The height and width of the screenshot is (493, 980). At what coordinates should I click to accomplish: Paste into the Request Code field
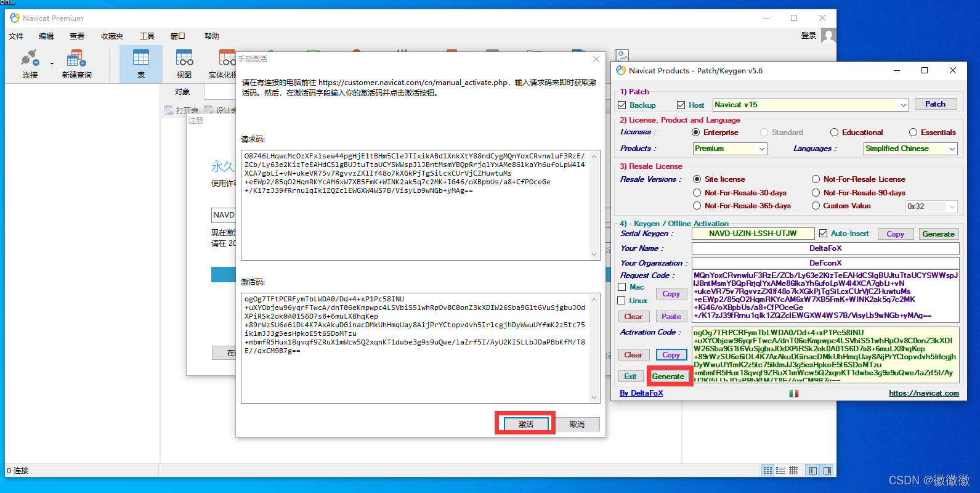point(671,317)
